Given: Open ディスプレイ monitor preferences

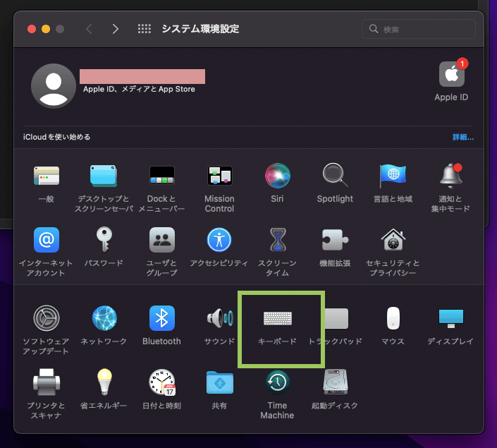Looking at the screenshot, I should click(450, 319).
